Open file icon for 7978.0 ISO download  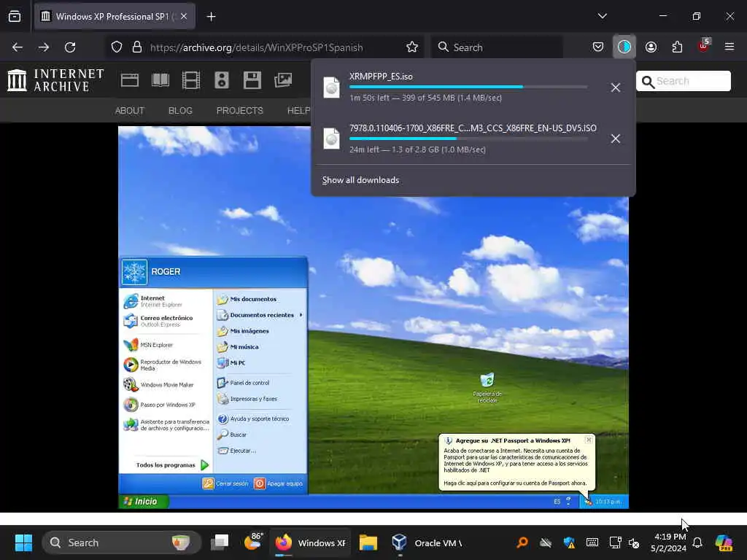coord(332,139)
